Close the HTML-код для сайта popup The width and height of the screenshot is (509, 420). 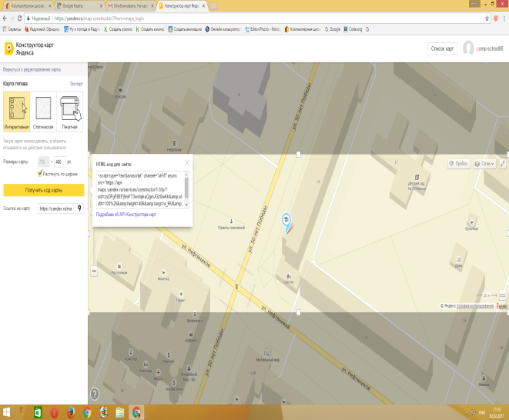point(187,163)
